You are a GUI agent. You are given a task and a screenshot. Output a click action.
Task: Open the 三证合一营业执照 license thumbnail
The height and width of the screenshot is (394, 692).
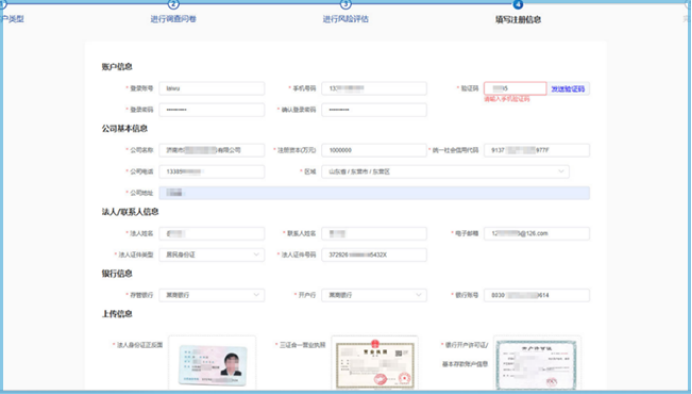(x=375, y=363)
